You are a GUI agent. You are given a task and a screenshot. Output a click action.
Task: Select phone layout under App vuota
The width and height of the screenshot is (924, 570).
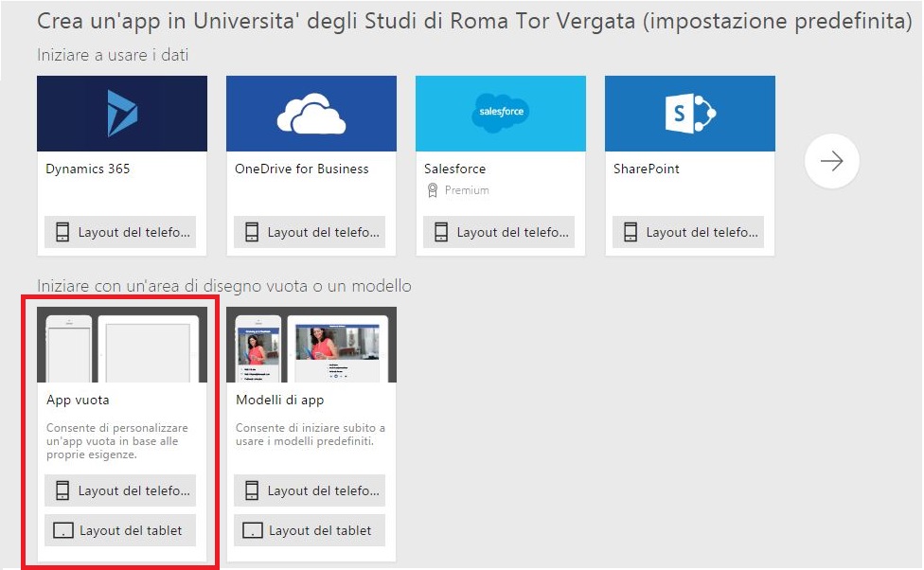[120, 490]
